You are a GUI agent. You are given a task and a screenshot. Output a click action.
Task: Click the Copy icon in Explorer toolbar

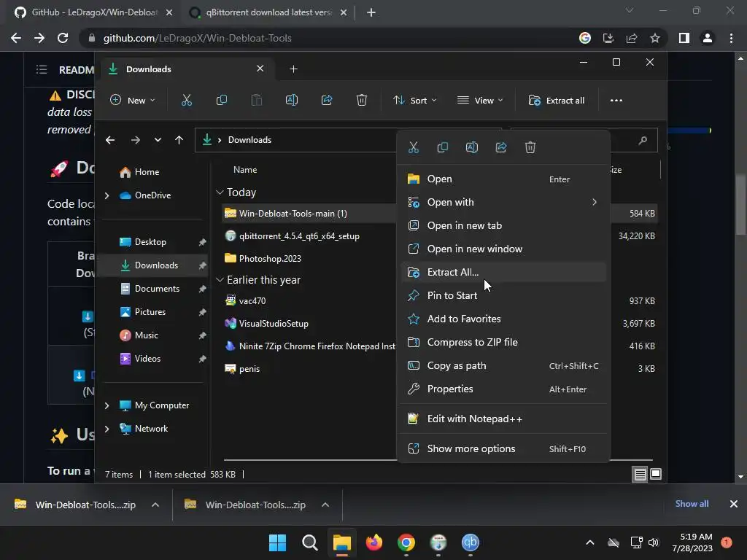point(222,100)
